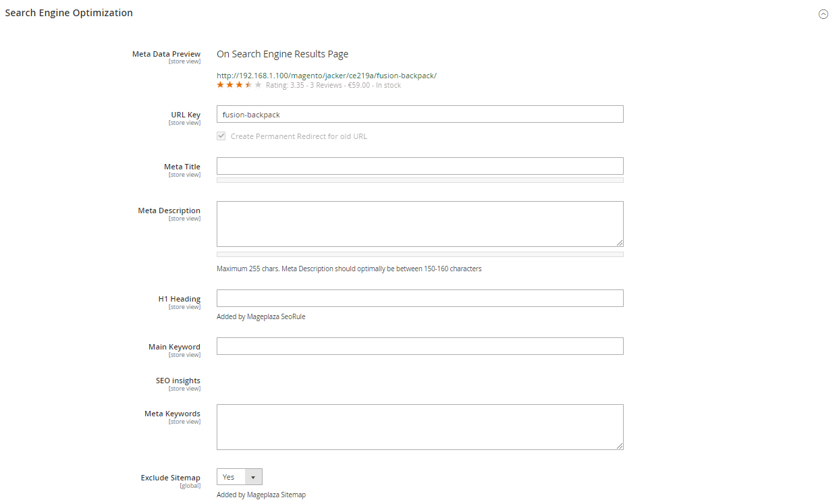Click inside the Meta Keywords textarea
Viewport: 837px width, 504px height.
(x=420, y=427)
